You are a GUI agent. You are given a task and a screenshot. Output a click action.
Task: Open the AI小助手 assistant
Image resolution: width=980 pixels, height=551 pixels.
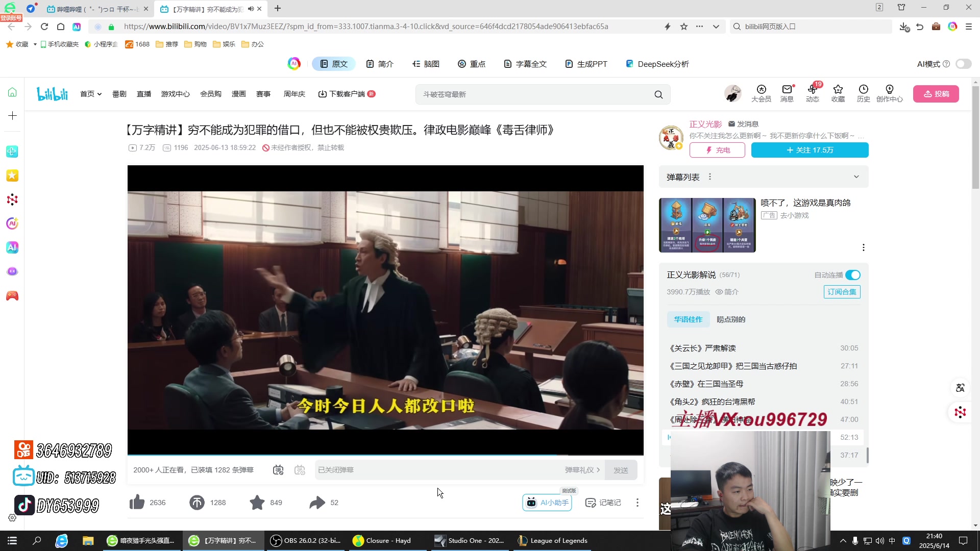[547, 503]
